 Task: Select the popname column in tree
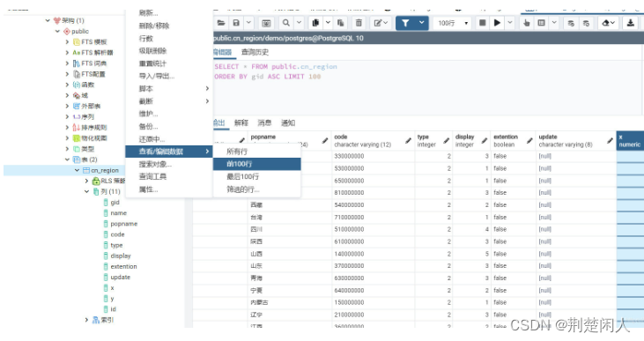[123, 224]
